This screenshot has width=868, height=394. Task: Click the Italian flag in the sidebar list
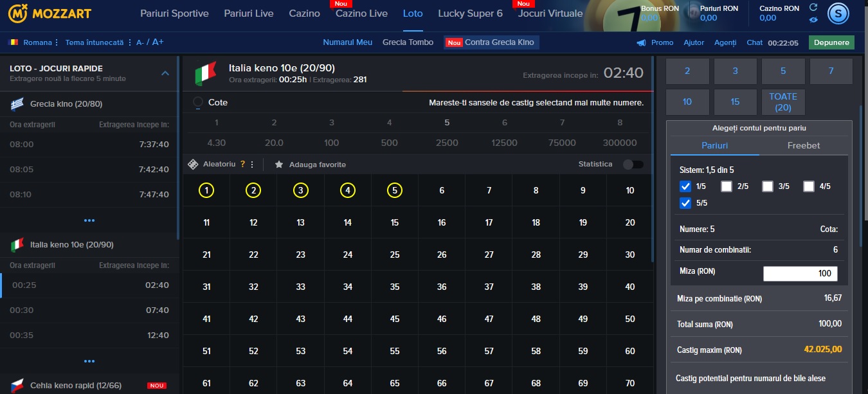(x=18, y=245)
